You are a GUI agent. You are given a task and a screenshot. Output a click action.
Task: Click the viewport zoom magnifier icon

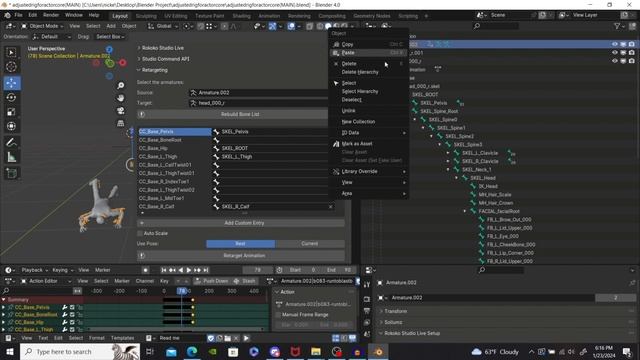121,85
